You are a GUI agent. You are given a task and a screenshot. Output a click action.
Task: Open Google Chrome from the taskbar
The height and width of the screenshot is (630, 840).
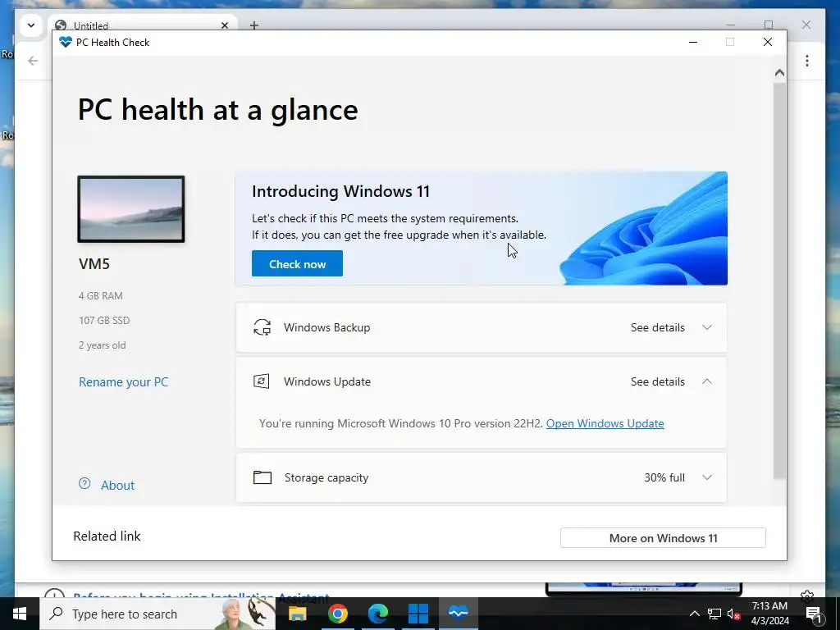click(x=337, y=614)
